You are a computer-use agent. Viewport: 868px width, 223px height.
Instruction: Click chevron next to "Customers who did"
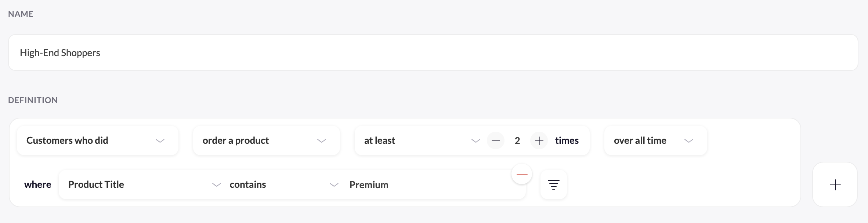tap(160, 141)
